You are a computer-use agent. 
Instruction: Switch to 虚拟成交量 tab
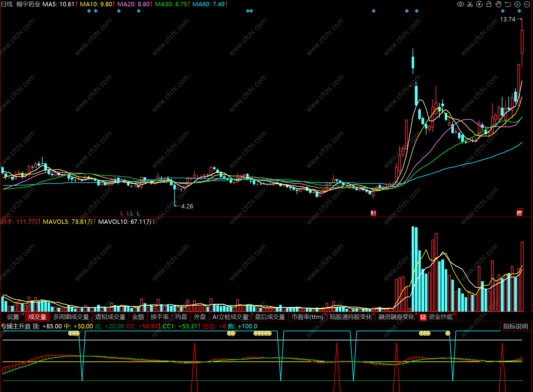click(110, 317)
